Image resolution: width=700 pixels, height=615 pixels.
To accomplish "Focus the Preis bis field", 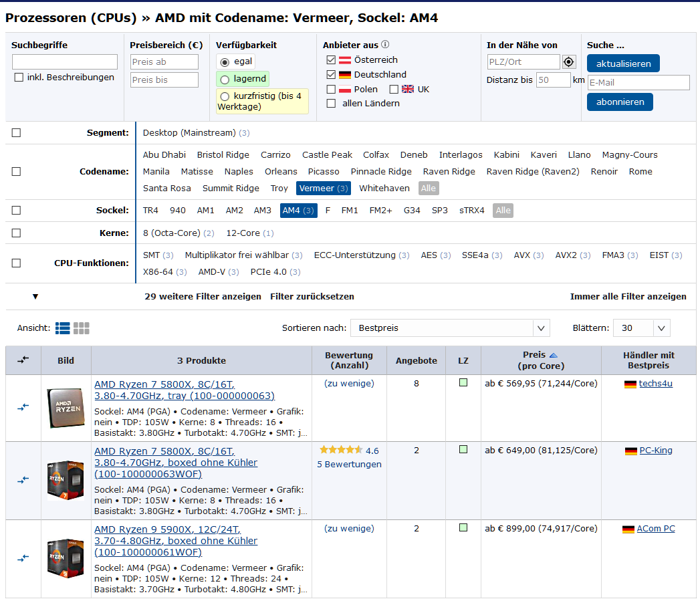I will [164, 80].
